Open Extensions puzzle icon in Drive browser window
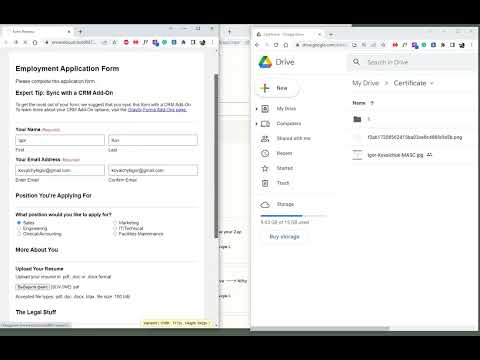 pos(443,45)
